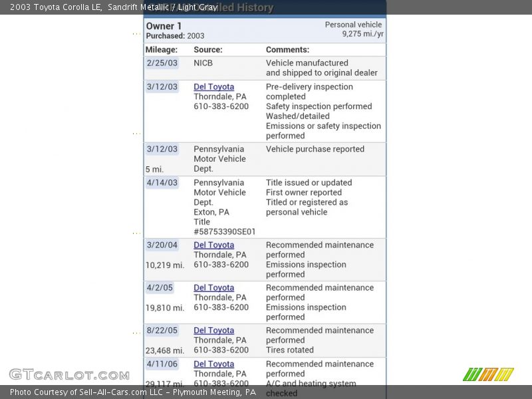
Task: Click the 19,810 mi. mileage value
Action: (x=165, y=308)
